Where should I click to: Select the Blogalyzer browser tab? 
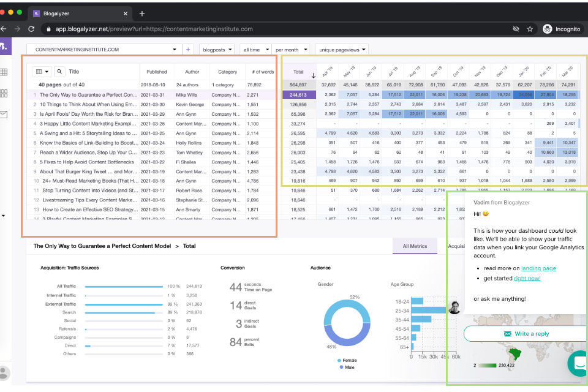tap(80, 13)
